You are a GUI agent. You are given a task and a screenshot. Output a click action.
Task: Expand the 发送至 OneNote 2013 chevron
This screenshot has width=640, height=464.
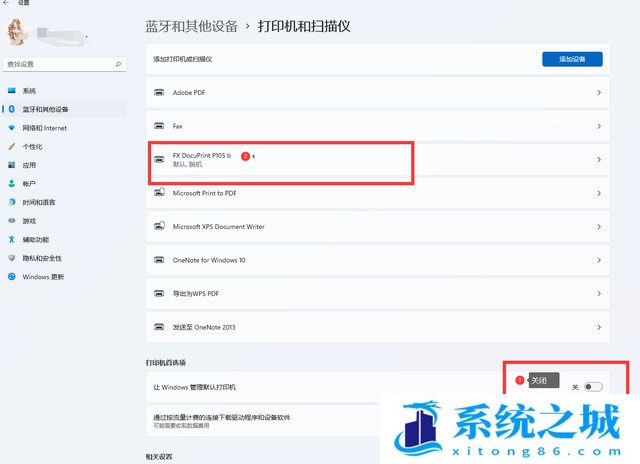[599, 327]
